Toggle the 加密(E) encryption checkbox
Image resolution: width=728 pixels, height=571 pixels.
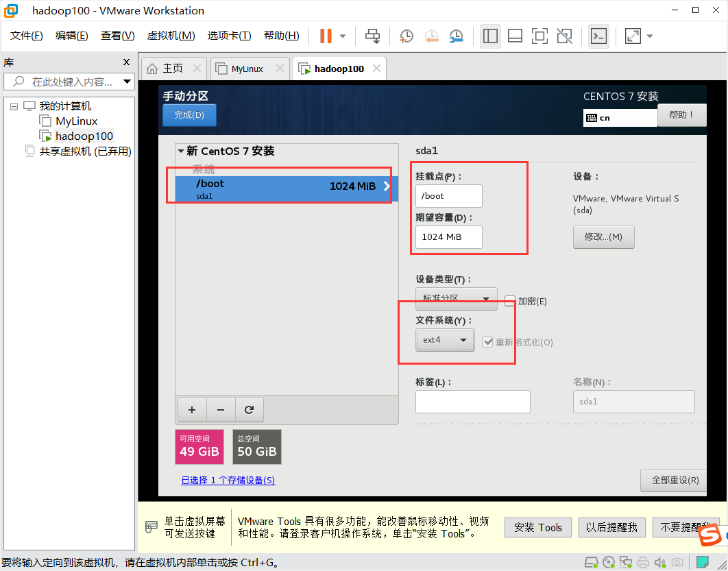click(509, 301)
